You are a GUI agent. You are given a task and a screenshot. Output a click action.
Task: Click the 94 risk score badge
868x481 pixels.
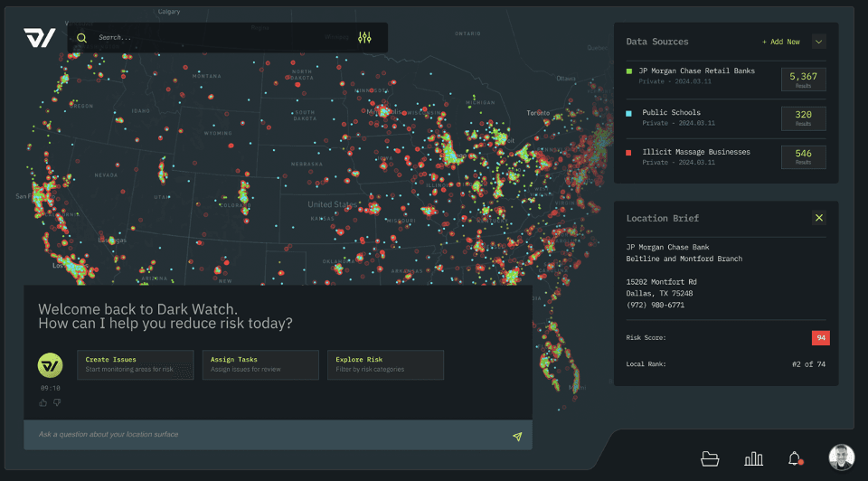(x=820, y=337)
